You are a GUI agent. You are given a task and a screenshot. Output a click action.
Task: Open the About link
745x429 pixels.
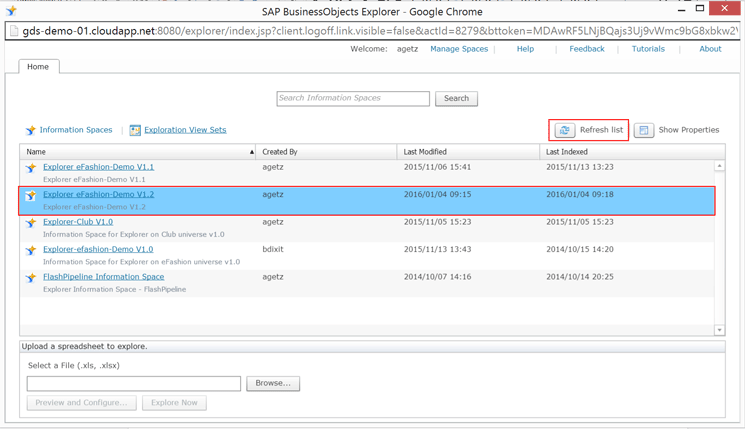(x=710, y=49)
